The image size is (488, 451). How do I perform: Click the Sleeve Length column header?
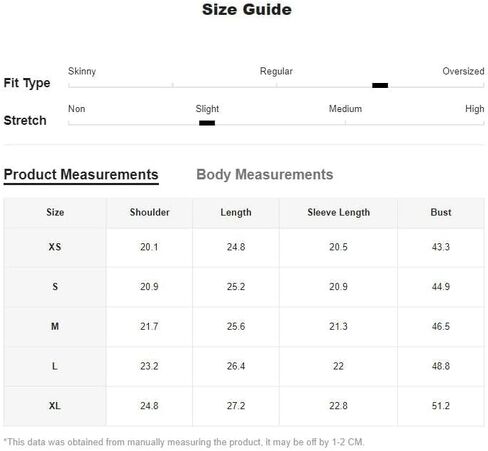pos(339,213)
